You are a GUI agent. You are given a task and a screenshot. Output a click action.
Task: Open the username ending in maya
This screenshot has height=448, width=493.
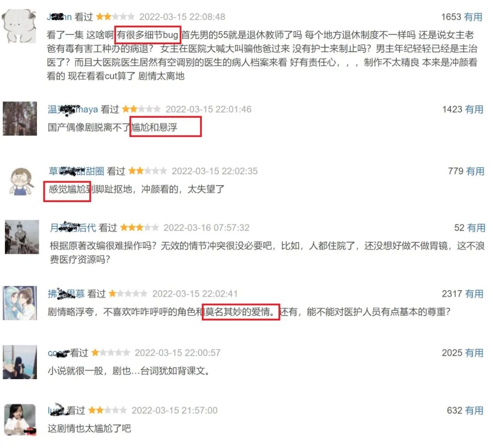click(x=73, y=109)
